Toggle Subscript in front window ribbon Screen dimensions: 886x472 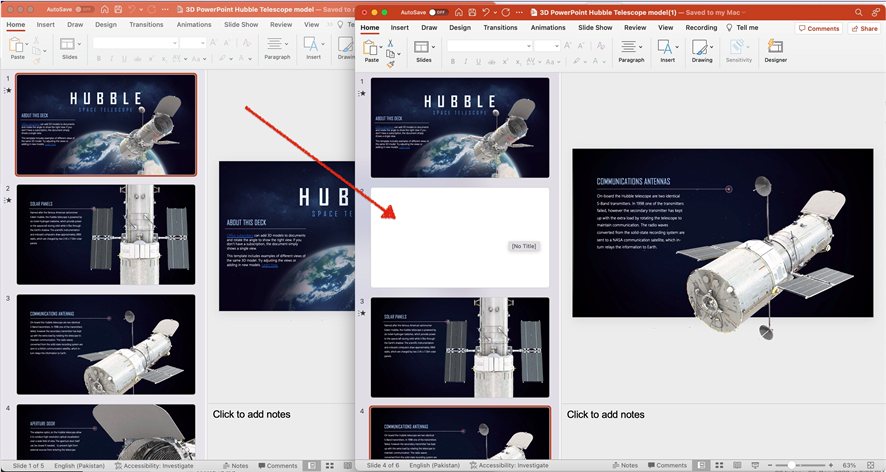(518, 62)
